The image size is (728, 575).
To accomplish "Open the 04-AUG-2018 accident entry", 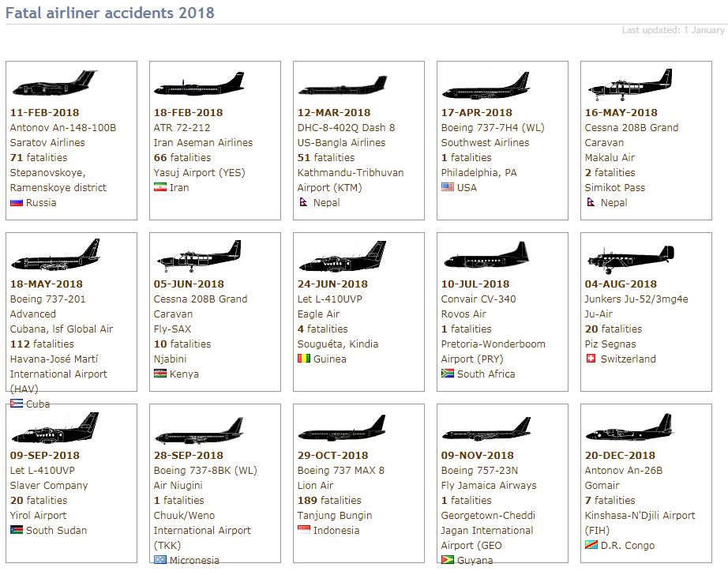I will 621,284.
